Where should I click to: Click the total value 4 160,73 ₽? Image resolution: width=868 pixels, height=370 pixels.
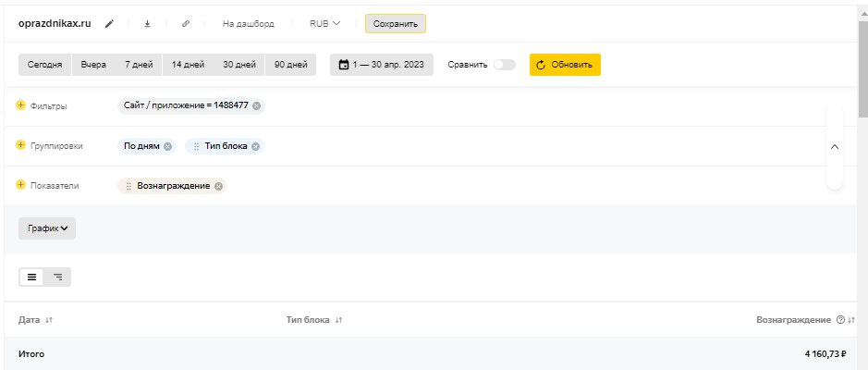tap(825, 354)
